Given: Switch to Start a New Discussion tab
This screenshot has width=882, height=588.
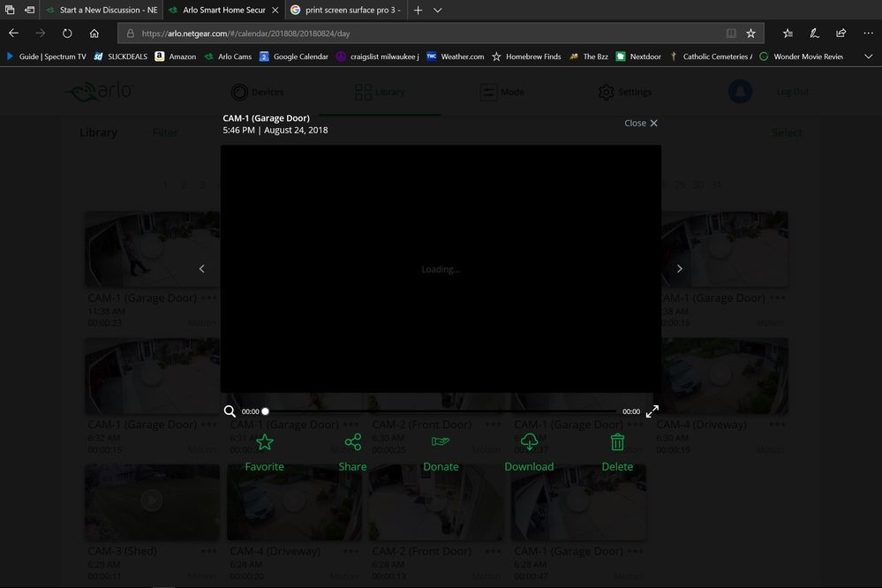Looking at the screenshot, I should point(102,10).
